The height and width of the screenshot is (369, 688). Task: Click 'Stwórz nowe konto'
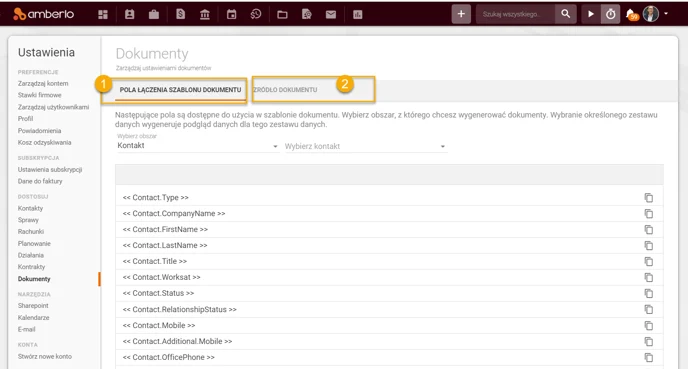coord(45,357)
